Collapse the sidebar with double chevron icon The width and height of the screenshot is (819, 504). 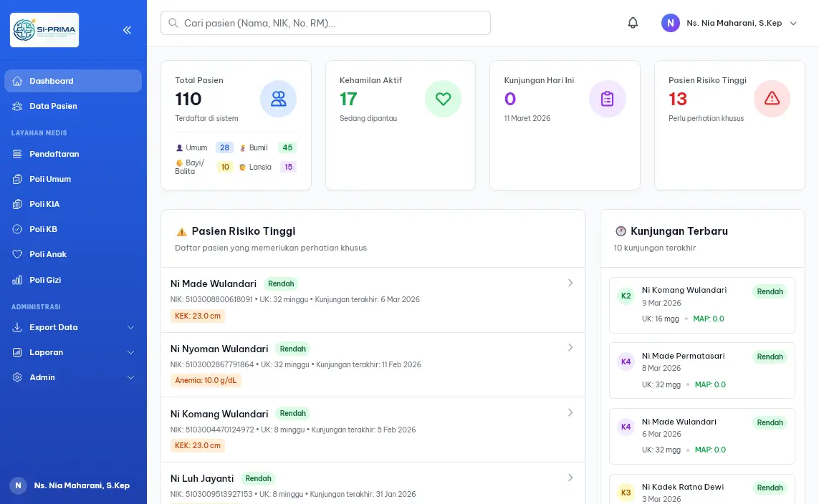pos(127,30)
